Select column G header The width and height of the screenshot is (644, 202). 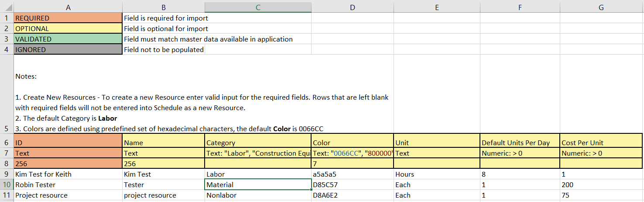(601, 7)
